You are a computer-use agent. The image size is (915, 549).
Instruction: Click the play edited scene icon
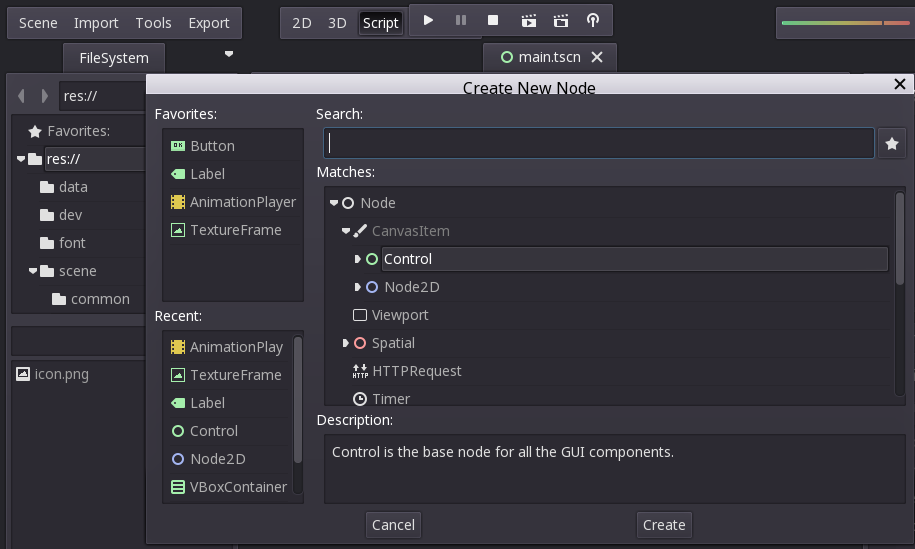click(529, 21)
